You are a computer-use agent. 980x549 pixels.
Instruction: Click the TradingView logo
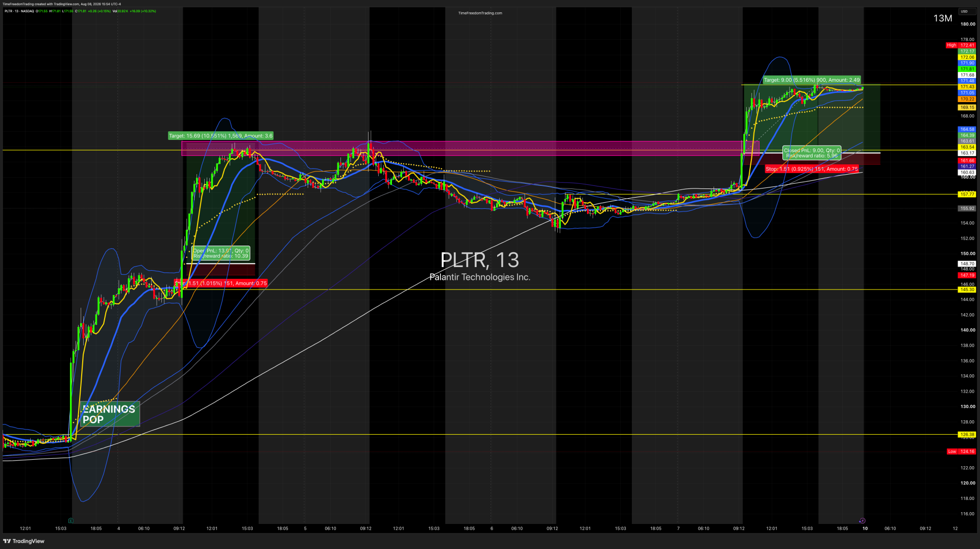pyautogui.click(x=24, y=541)
